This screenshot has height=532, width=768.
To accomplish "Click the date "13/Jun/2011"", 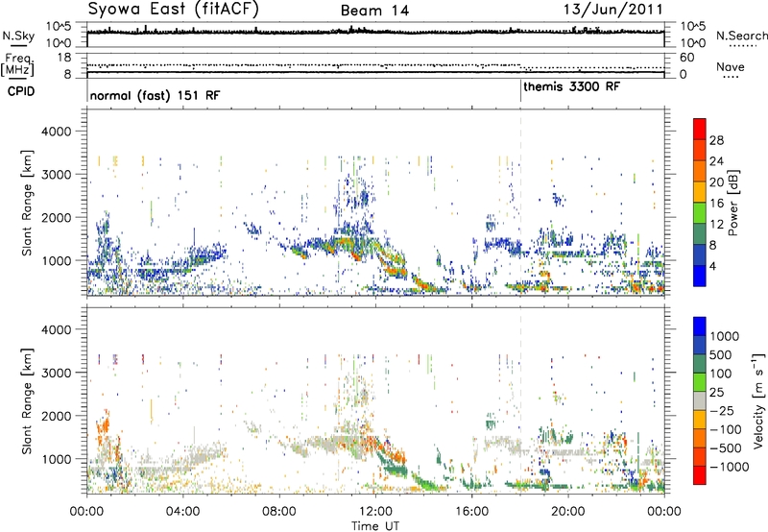I will 612,9.
